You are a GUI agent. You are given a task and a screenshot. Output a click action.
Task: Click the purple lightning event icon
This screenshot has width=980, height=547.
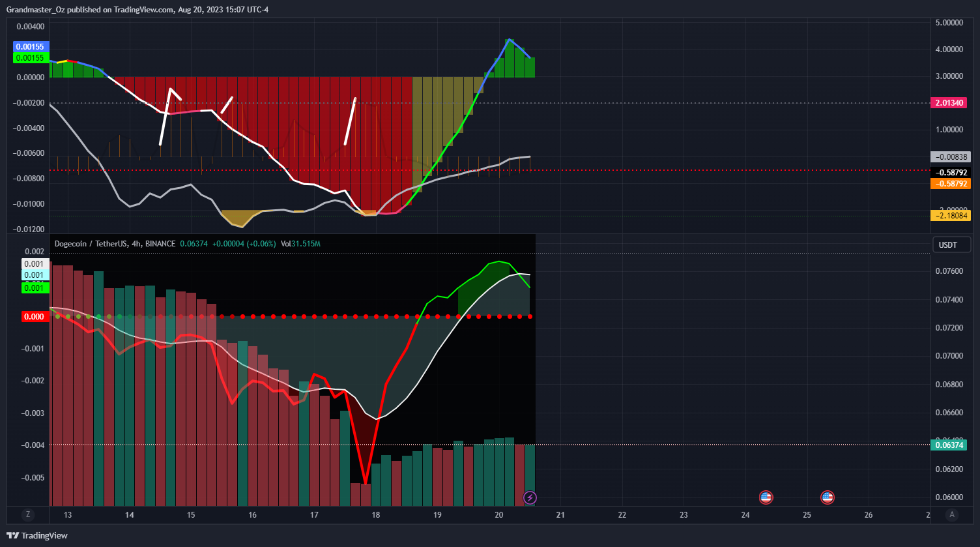tap(530, 497)
